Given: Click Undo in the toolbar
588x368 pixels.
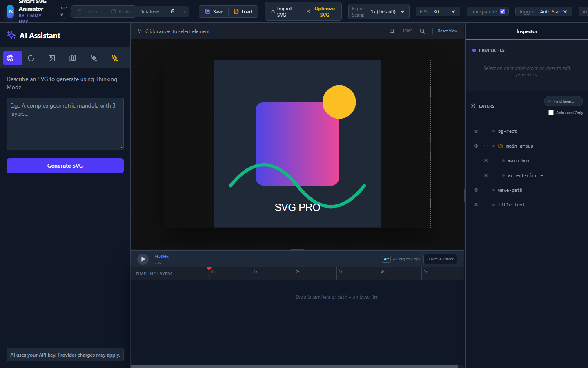Looking at the screenshot, I should coord(87,11).
